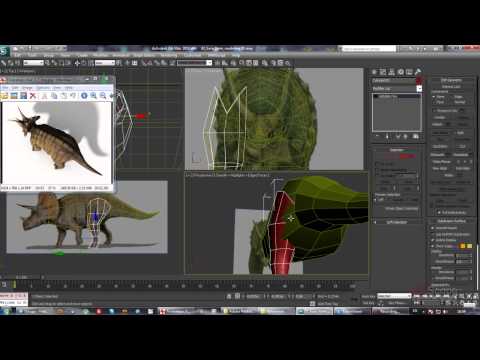Viewport: 480px width, 360px height.
Task: Click the Make Planar button
Action: 442,162
